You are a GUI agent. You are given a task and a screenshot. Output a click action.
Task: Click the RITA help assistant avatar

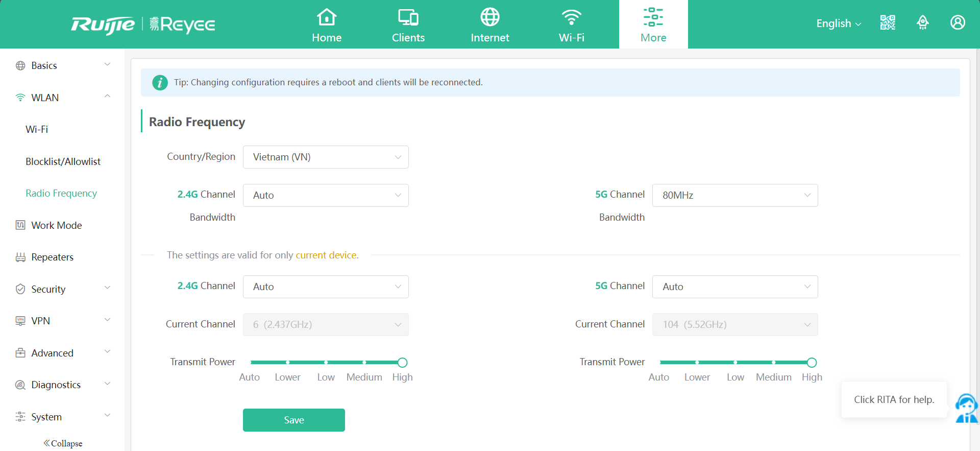point(966,409)
